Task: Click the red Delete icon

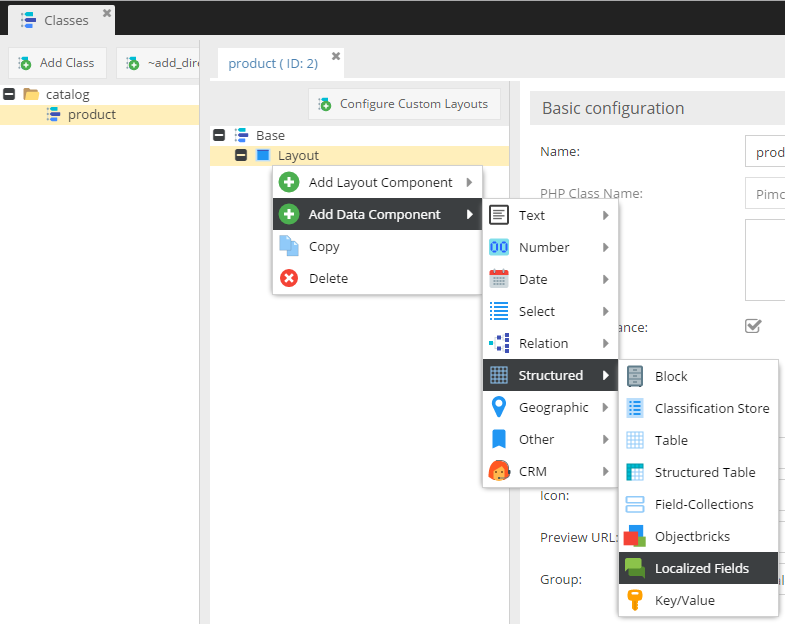Action: [289, 278]
